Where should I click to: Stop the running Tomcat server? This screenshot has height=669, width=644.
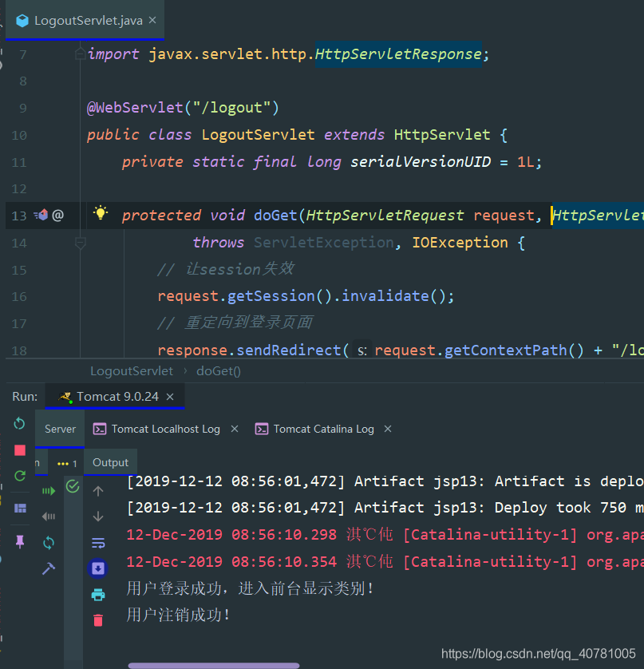point(18,450)
